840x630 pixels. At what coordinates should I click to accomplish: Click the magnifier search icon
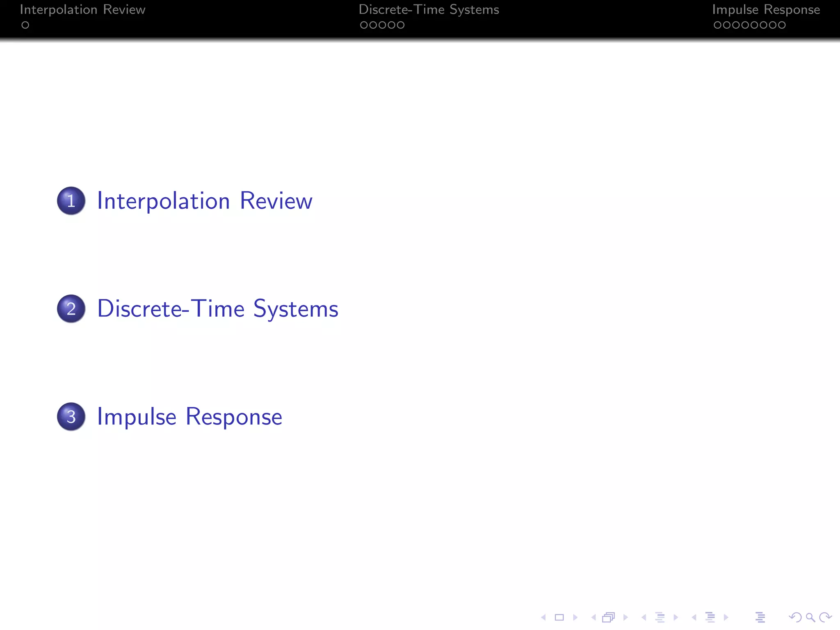click(x=810, y=617)
